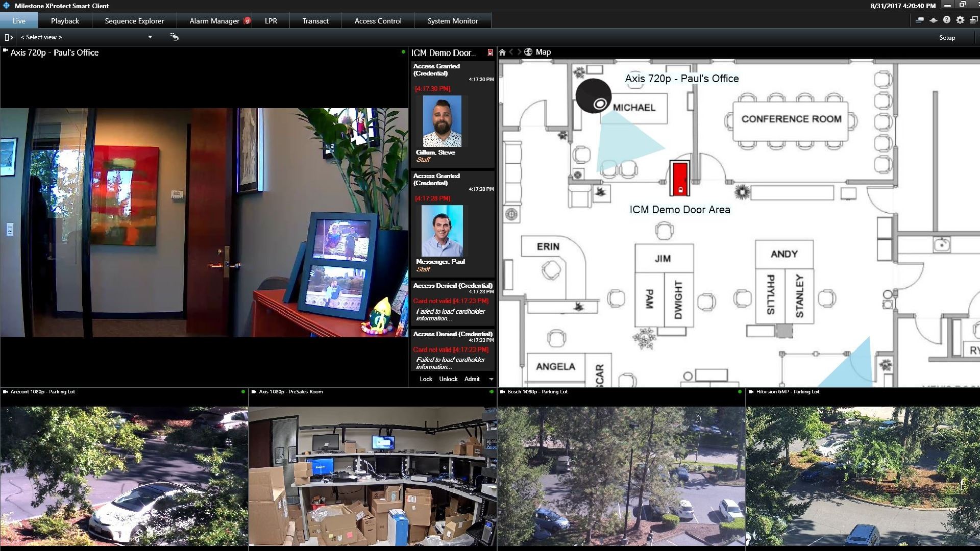Click the Admit button
The width and height of the screenshot is (980, 551).
tap(472, 379)
